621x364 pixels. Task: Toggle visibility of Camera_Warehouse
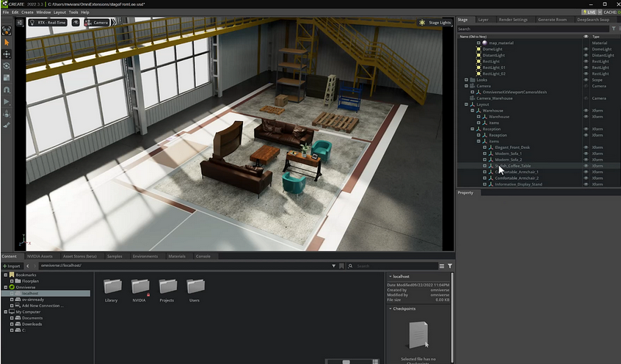click(x=586, y=98)
